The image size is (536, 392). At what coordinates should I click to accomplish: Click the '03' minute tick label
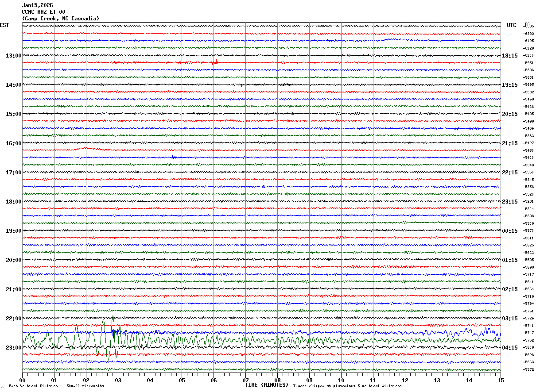[118, 380]
